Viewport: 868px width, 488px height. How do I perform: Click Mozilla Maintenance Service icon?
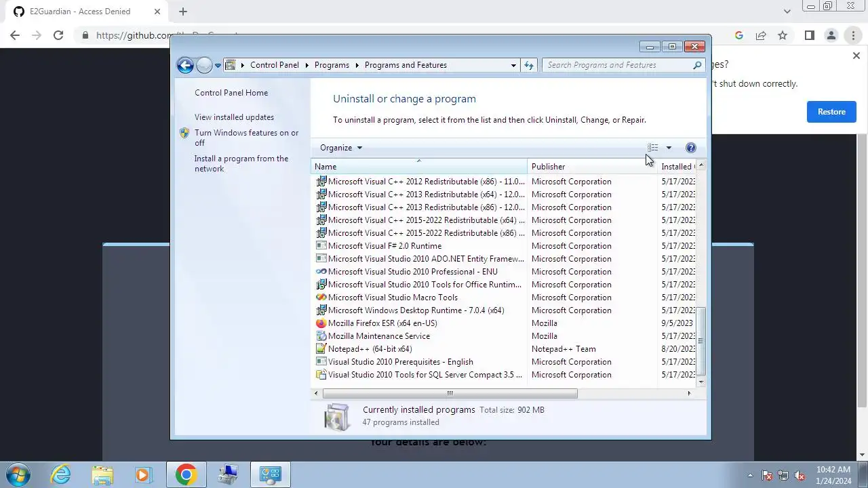(x=321, y=336)
